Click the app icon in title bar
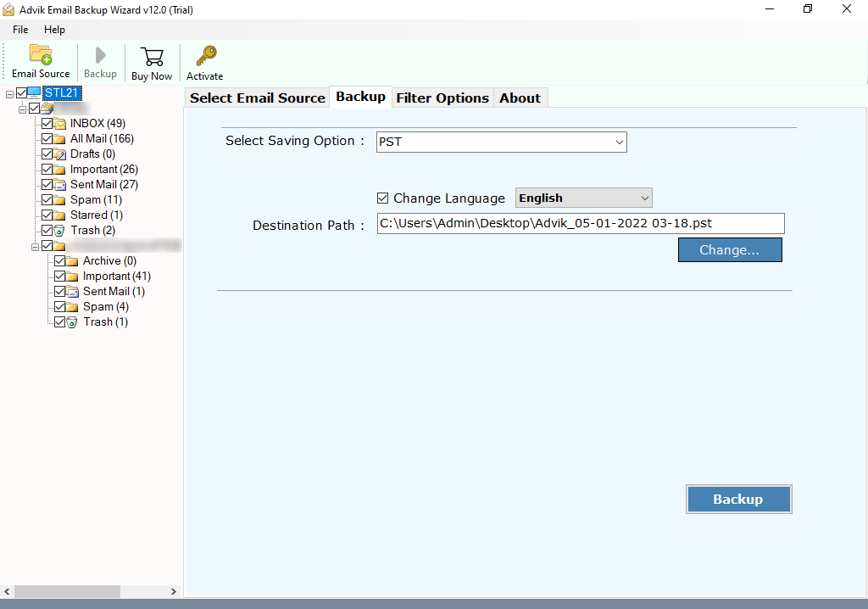This screenshot has height=609, width=868. 8,9
